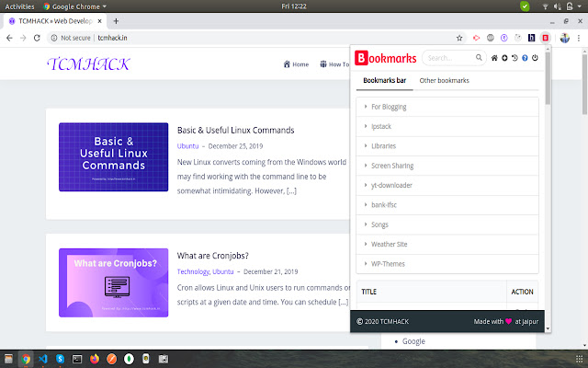Image resolution: width=588 pixels, height=368 pixels.
Task: Select the TCMHACK browser tab
Action: [x=55, y=21]
